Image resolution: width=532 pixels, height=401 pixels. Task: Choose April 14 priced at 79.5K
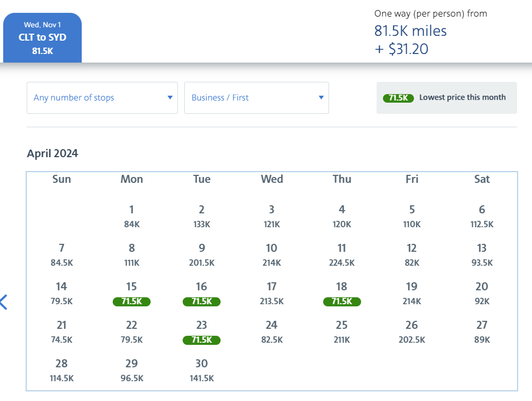(x=61, y=294)
